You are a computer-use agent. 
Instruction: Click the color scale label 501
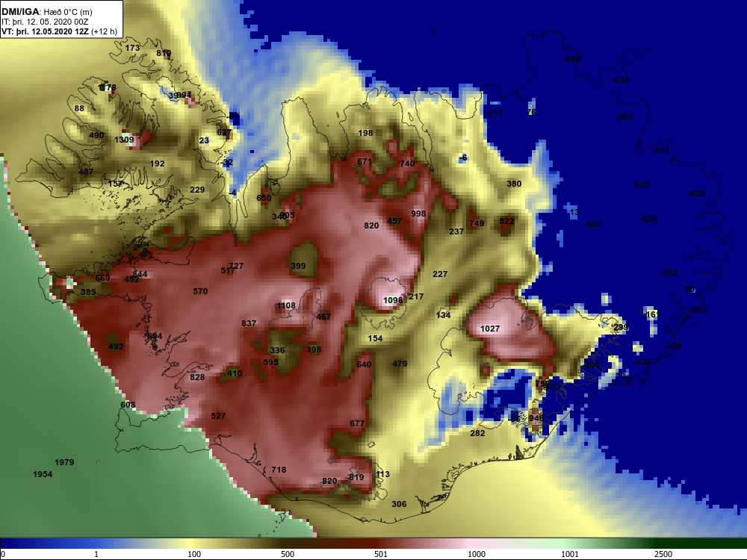(381, 554)
